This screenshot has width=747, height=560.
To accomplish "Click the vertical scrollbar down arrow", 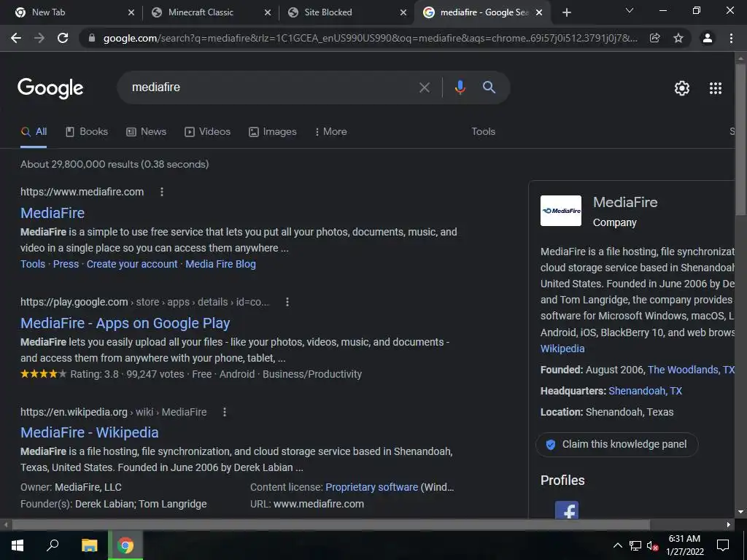I will (x=740, y=512).
